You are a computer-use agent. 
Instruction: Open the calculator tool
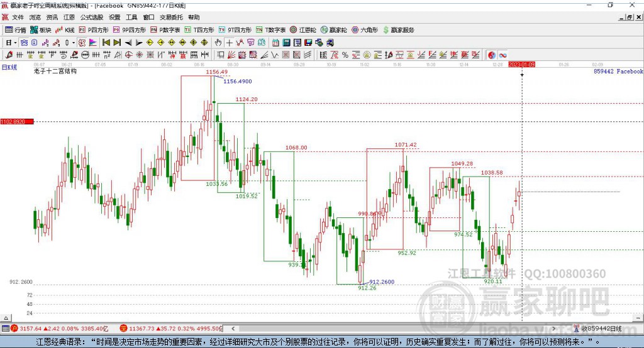(x=287, y=43)
